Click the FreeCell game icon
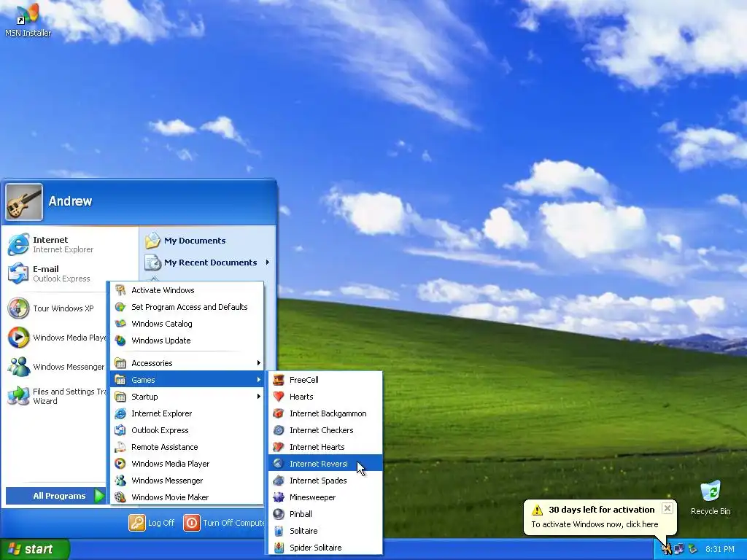747x560 pixels. pyautogui.click(x=279, y=380)
